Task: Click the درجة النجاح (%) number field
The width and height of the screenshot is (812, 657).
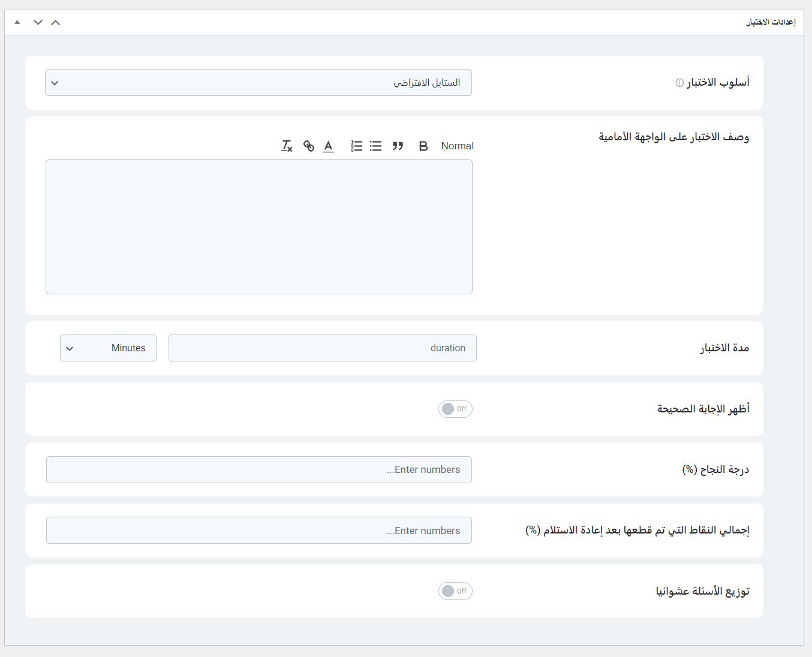Action: (259, 470)
